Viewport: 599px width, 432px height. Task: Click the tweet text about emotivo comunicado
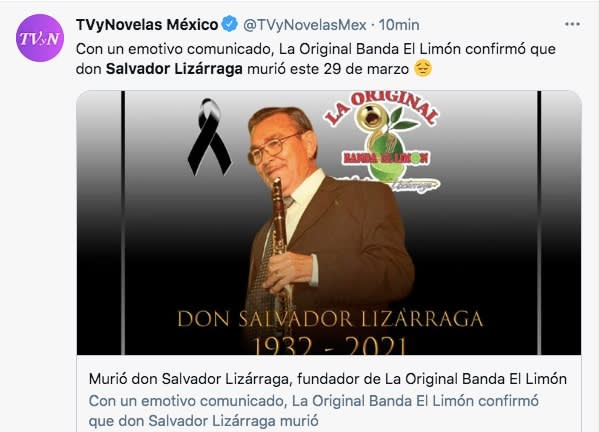316,59
